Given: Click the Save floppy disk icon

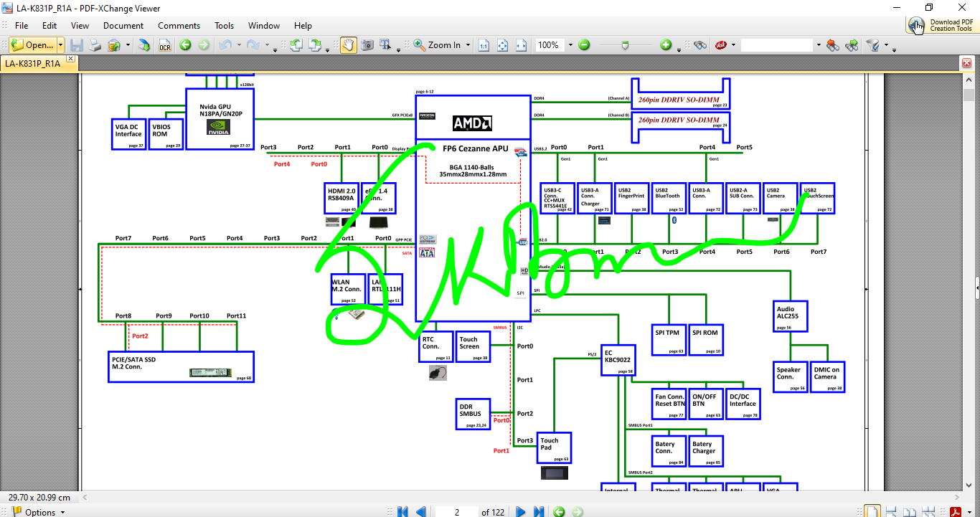Looking at the screenshot, I should point(77,45).
